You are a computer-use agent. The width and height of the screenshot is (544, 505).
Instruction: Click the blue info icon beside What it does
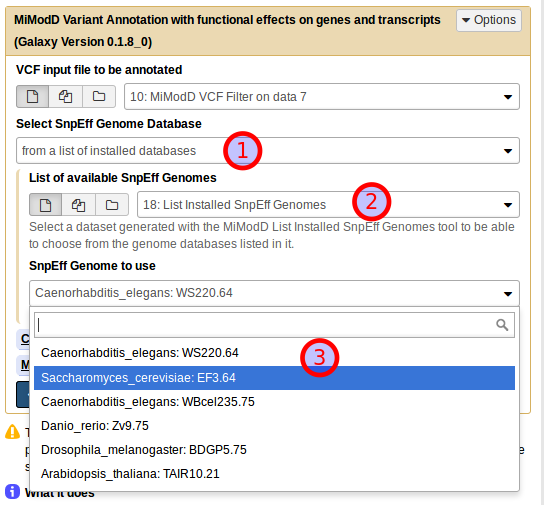(12, 491)
